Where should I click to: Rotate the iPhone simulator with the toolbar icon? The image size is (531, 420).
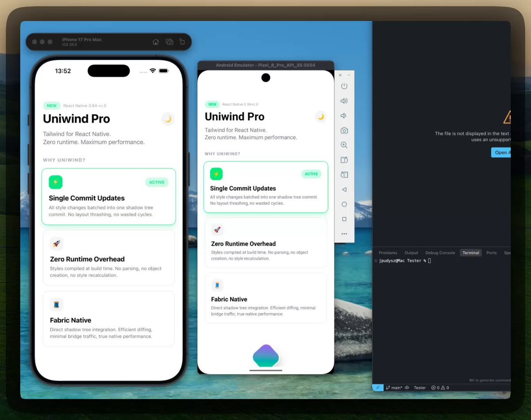coord(182,42)
